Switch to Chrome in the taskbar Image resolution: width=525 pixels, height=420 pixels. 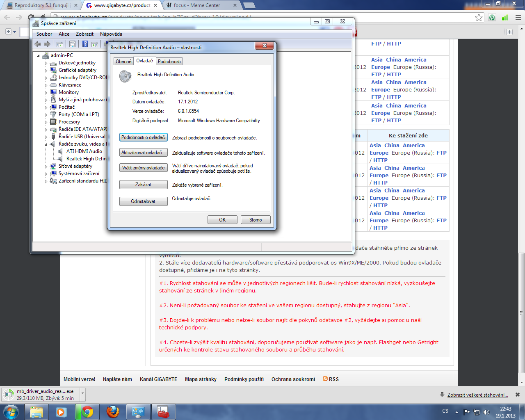[87, 412]
